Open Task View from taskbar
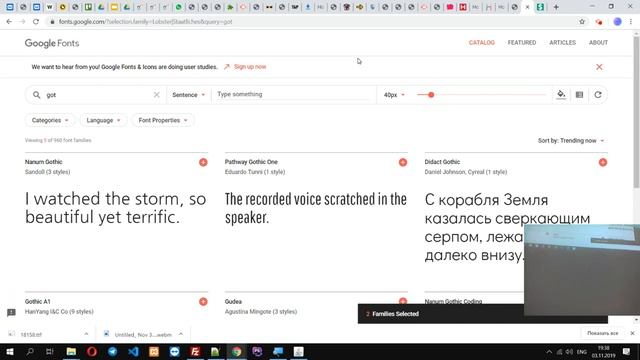The height and width of the screenshot is (360, 640). (50, 351)
